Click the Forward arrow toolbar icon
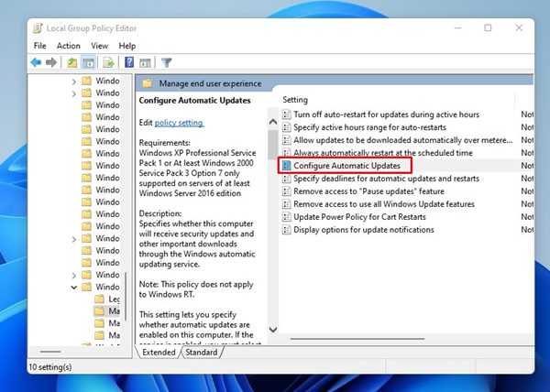 [x=51, y=62]
